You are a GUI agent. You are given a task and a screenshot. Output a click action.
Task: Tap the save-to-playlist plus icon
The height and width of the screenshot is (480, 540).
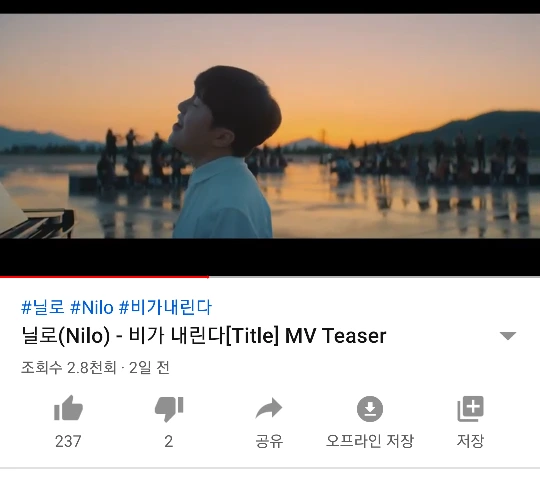(470, 408)
